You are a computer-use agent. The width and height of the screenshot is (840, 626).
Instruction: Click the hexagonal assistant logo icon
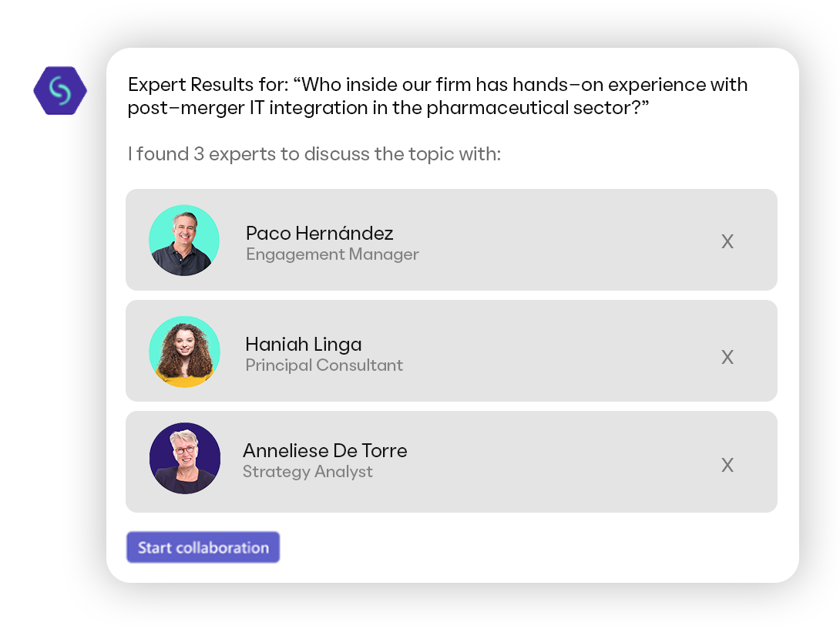click(60, 91)
